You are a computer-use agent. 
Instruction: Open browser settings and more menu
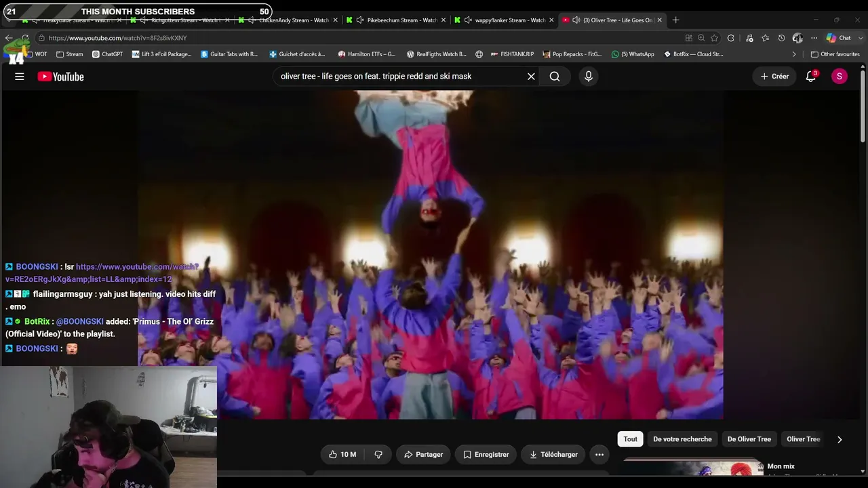tap(814, 38)
